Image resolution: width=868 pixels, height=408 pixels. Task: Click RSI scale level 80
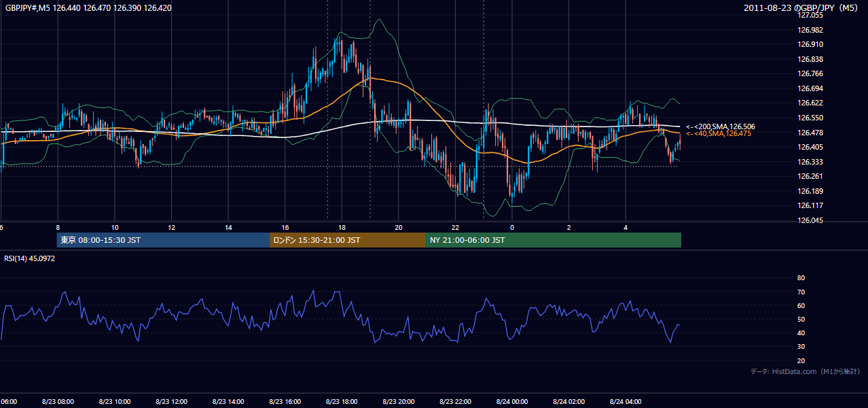tap(801, 278)
